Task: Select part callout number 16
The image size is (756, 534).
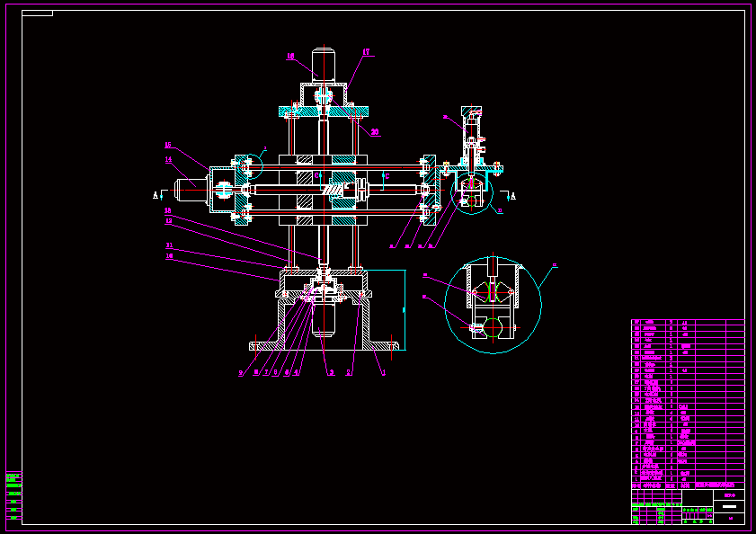Action: point(290,57)
